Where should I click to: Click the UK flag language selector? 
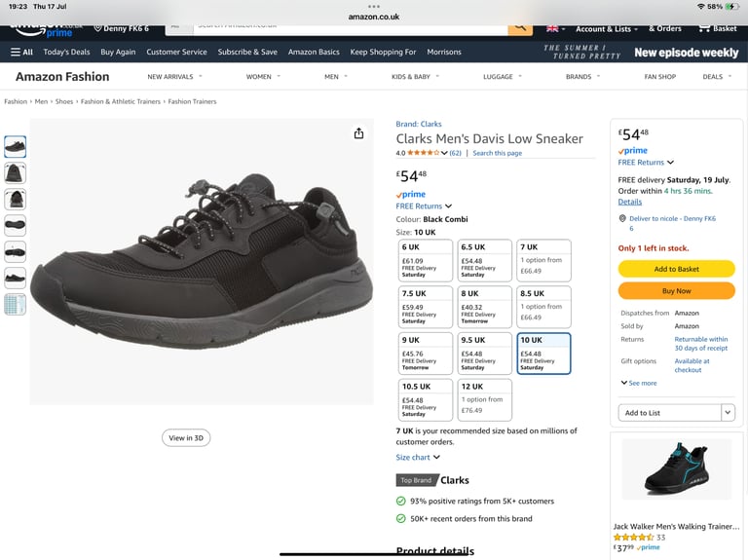[556, 28]
